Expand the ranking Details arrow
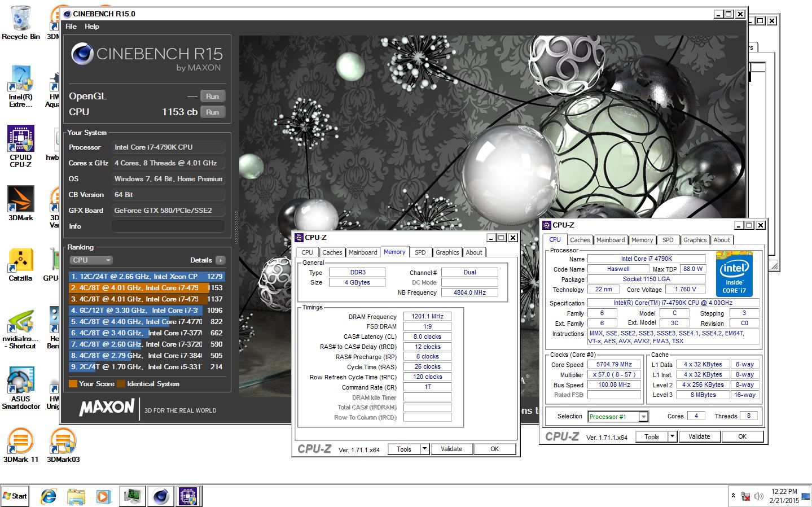Image resolution: width=812 pixels, height=507 pixels. pyautogui.click(x=220, y=260)
